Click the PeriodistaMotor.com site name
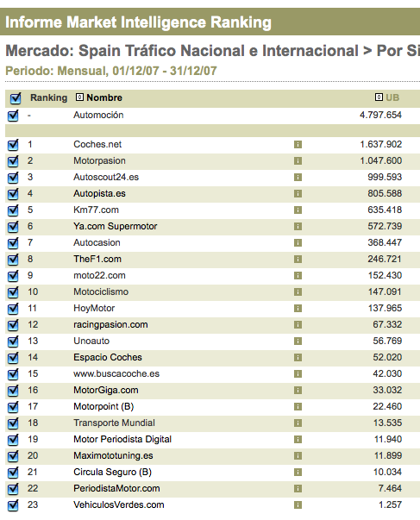This screenshot has width=420, height=520. tap(116, 488)
